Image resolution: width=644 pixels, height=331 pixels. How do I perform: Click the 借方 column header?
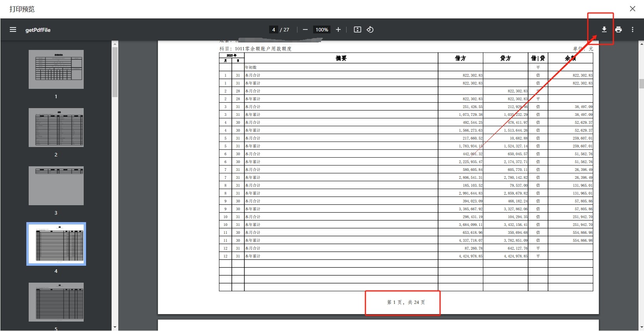point(461,58)
